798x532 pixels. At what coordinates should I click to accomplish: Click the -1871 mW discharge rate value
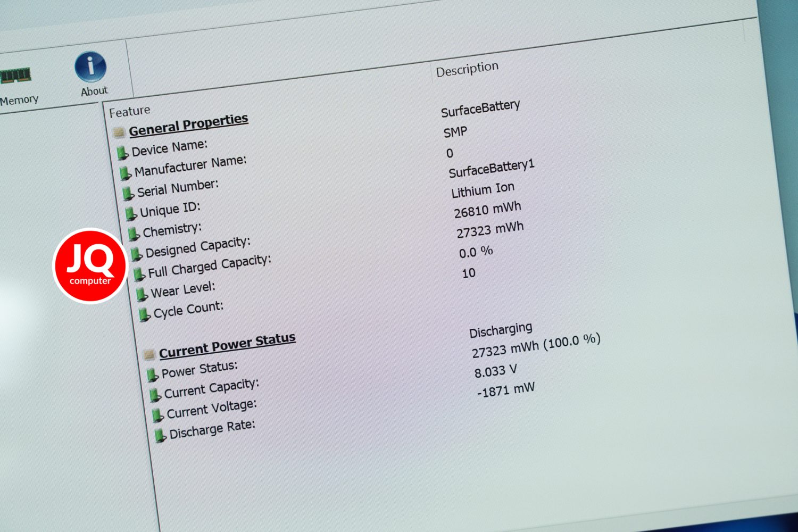pos(506,390)
